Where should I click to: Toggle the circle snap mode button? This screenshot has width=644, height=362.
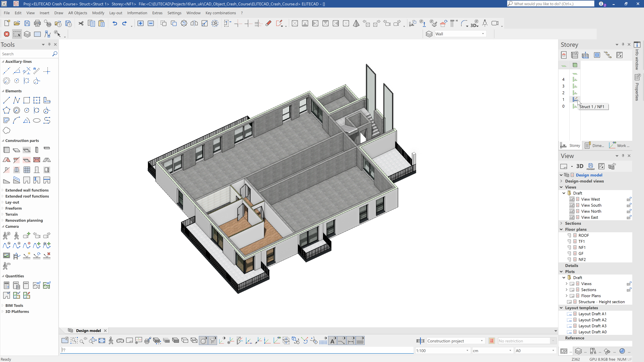pyautogui.click(x=203, y=341)
